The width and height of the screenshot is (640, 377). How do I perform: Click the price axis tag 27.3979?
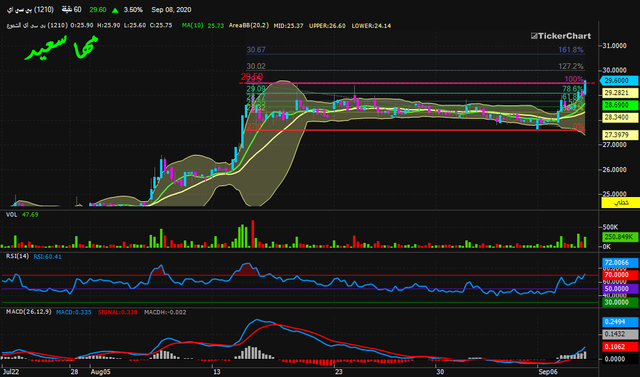click(x=620, y=135)
